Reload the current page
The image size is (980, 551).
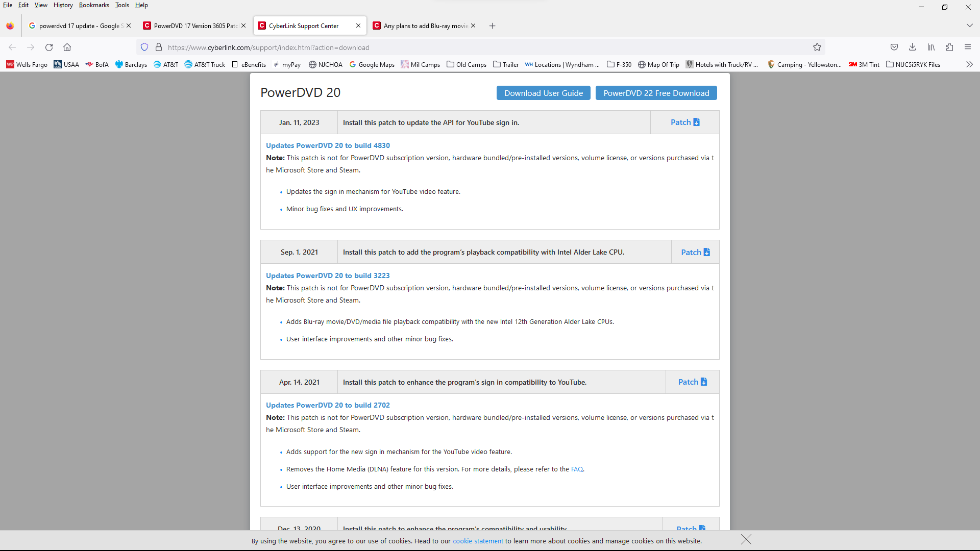click(49, 47)
